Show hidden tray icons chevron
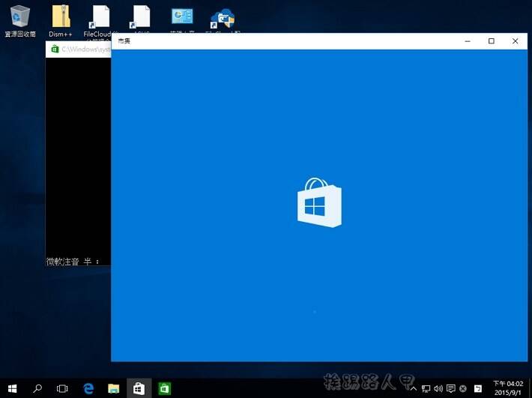The width and height of the screenshot is (532, 398). [x=414, y=388]
